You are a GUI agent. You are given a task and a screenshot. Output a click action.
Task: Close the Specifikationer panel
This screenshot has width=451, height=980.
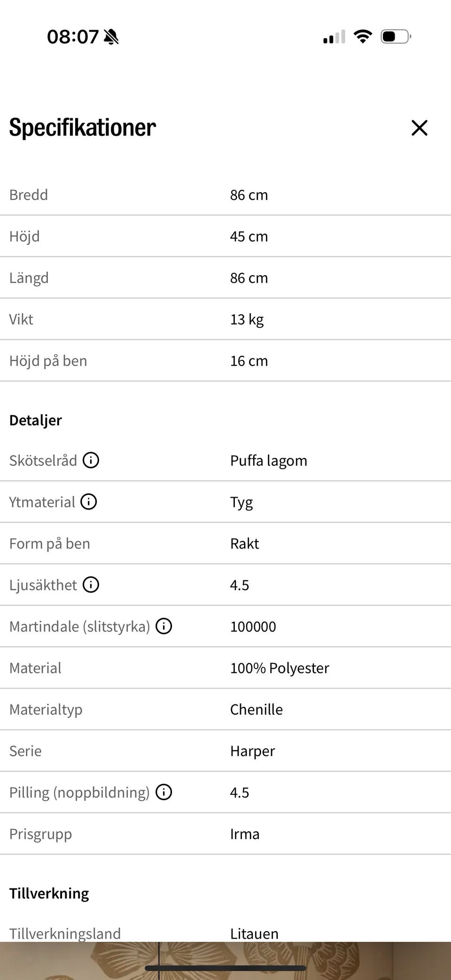419,128
